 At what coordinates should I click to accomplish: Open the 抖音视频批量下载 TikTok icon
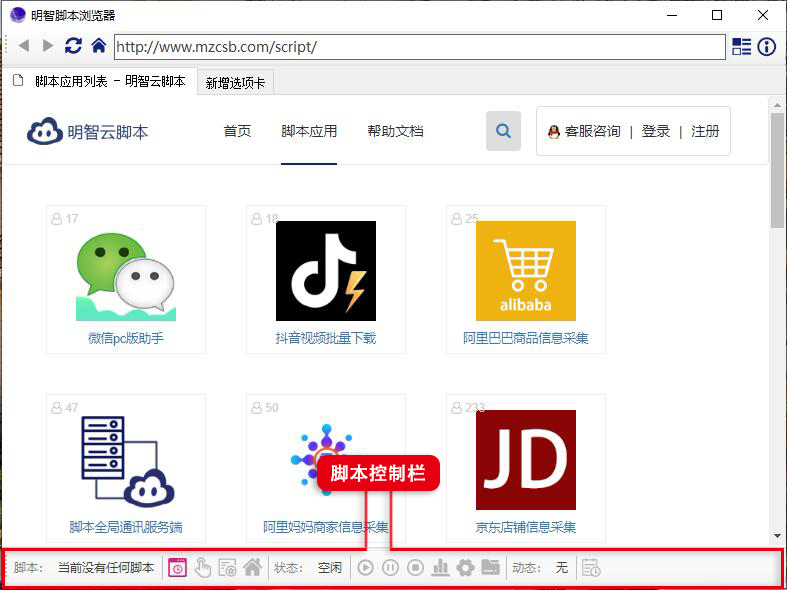click(x=326, y=271)
